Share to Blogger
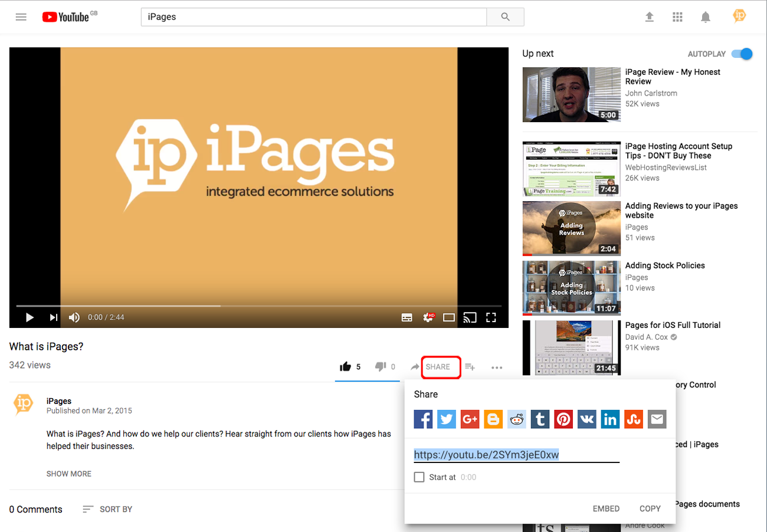Screen dimensions: 767x532 (x=493, y=419)
